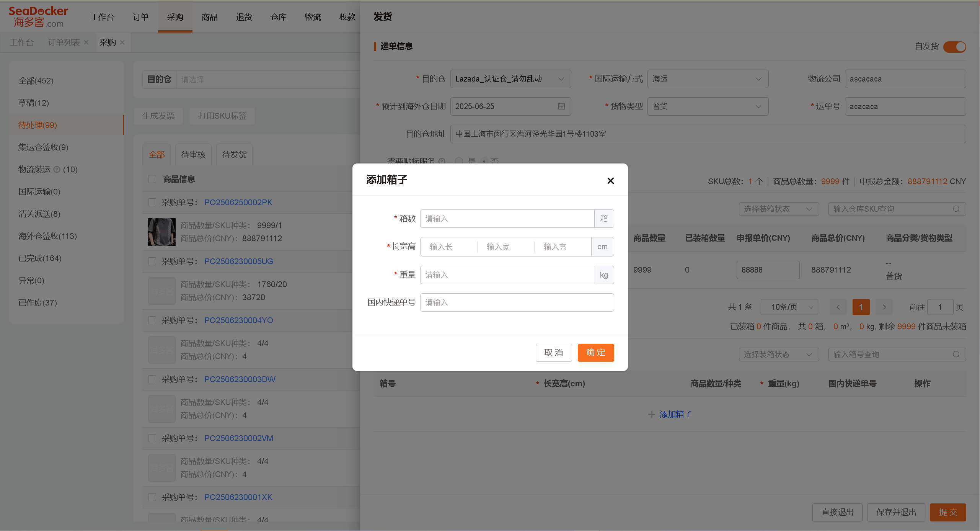Check the box for order PO2506230003DW
The image size is (980, 531).
pos(152,379)
